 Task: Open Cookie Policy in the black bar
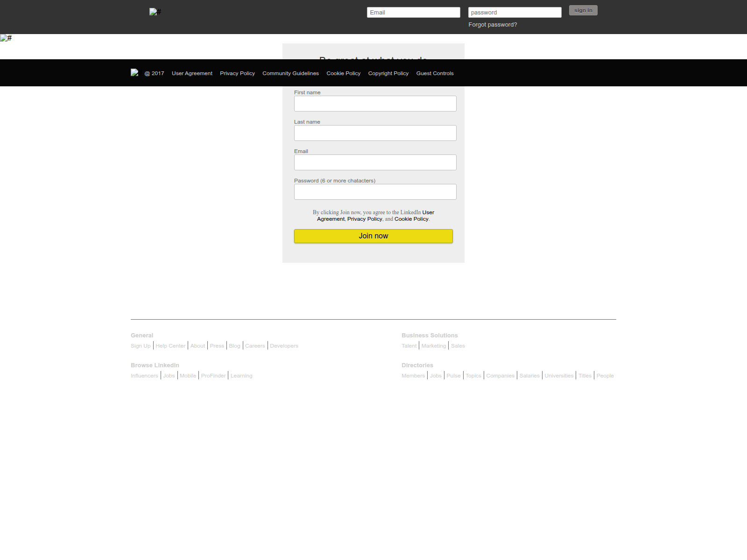click(x=343, y=73)
